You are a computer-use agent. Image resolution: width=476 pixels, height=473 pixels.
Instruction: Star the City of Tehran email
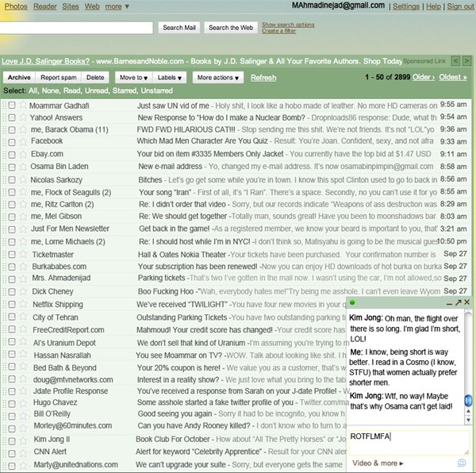(23, 317)
